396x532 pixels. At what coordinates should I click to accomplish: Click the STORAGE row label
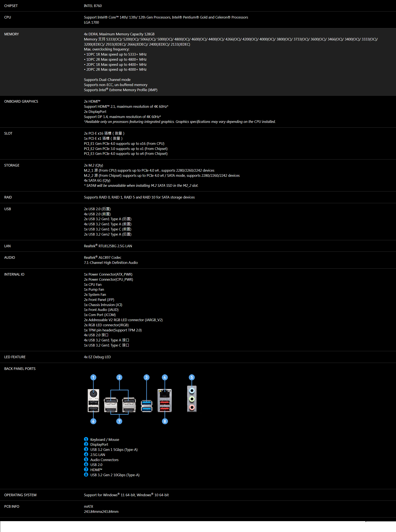tap(12, 165)
